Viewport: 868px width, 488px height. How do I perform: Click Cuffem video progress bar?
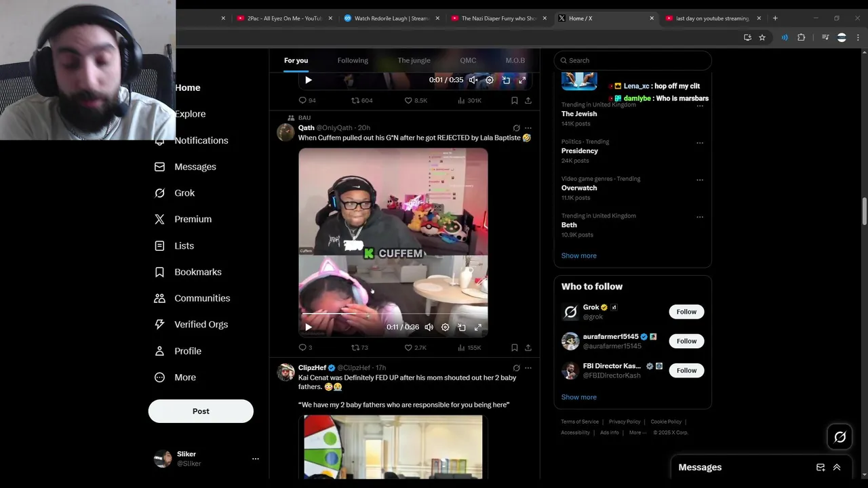pos(393,314)
